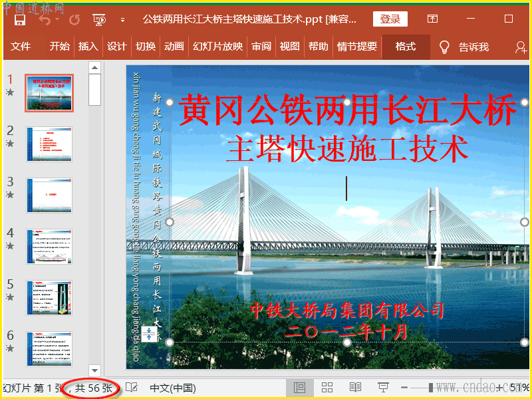This screenshot has width=532, height=399.
Task: Click the animation star under slide 6
Action: (x=10, y=348)
